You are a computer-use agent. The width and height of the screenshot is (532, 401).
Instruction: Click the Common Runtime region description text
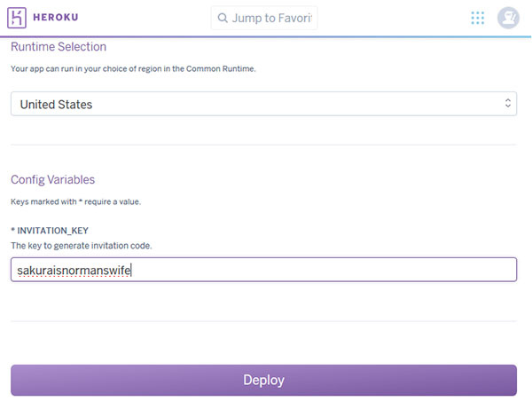(133, 68)
